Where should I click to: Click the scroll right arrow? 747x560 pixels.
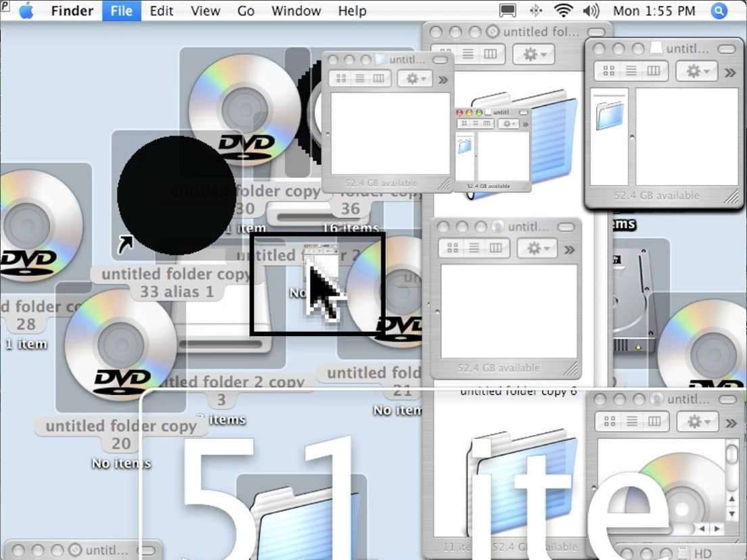pyautogui.click(x=717, y=529)
